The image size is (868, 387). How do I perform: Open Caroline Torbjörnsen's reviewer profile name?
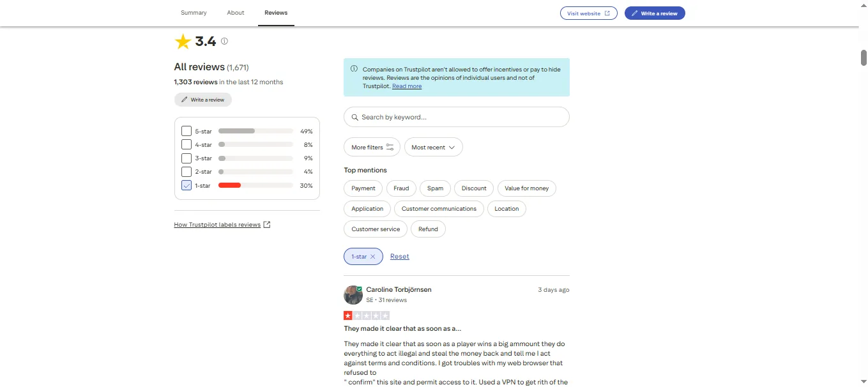pos(399,290)
